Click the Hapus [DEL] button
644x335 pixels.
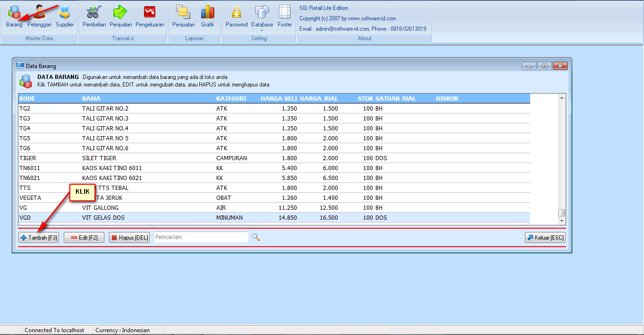coord(129,238)
